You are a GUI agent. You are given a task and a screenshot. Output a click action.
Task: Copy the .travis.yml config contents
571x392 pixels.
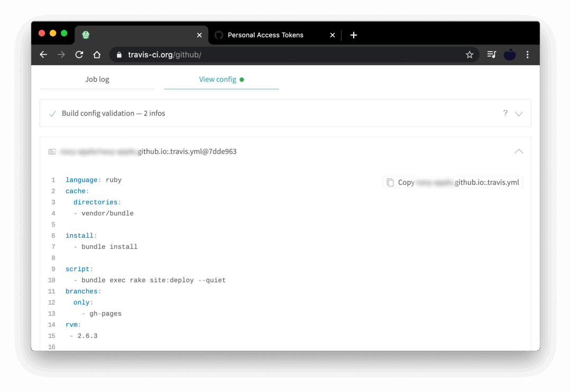[453, 182]
